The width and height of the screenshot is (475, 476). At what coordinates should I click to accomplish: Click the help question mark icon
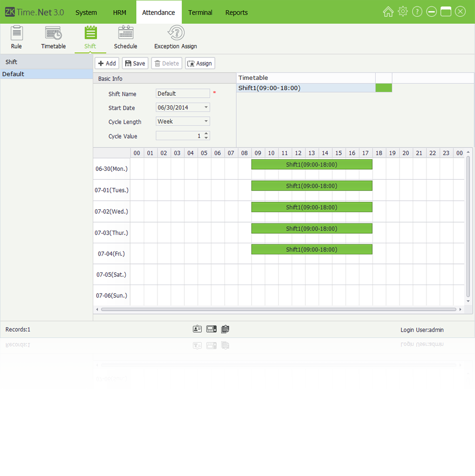[x=417, y=12]
